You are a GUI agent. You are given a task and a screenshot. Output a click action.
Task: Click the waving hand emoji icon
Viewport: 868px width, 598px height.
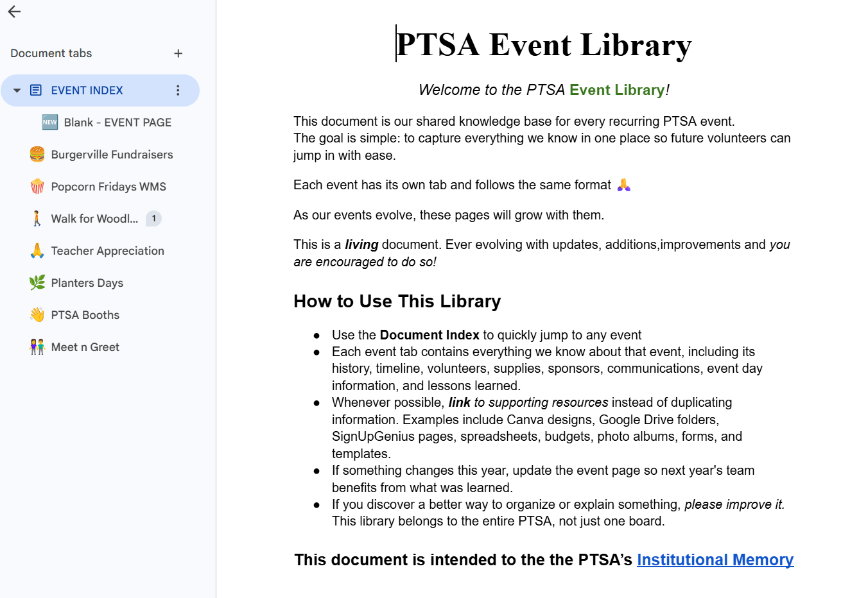click(x=37, y=314)
